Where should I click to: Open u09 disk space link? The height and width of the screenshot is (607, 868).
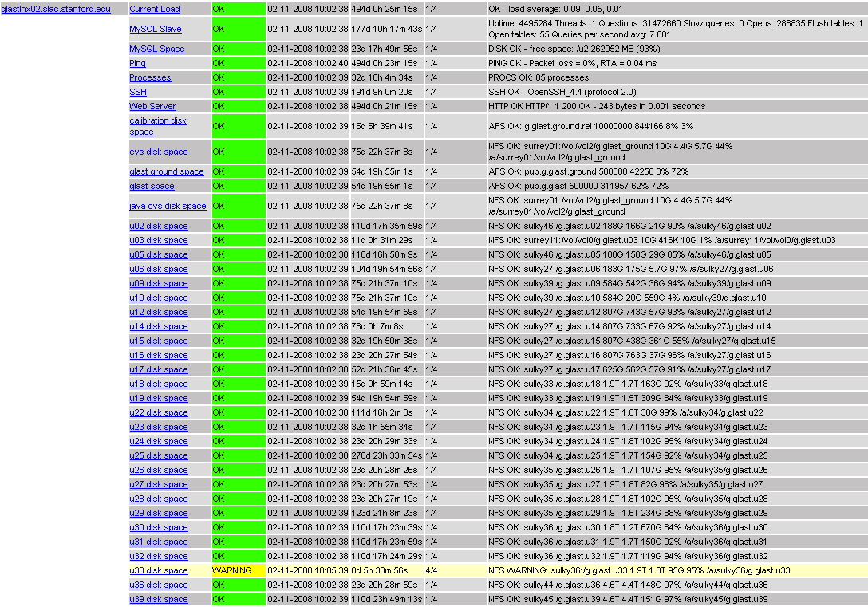[x=159, y=283]
